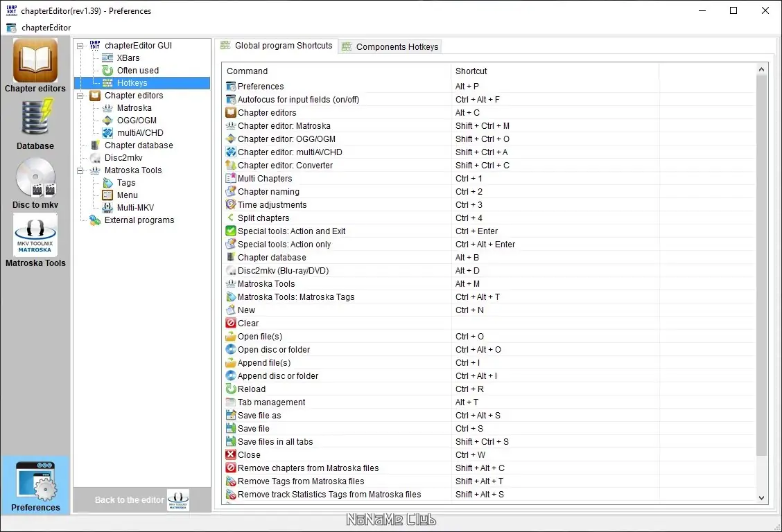The image size is (782, 532).
Task: Click the XBars icon in the tree
Action: coord(107,57)
